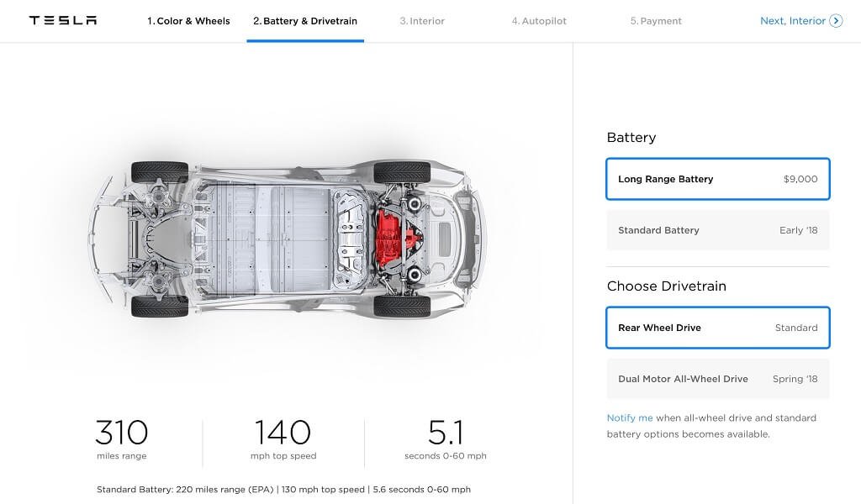Click the Tesla logo
861x504 pixels.
coord(63,21)
